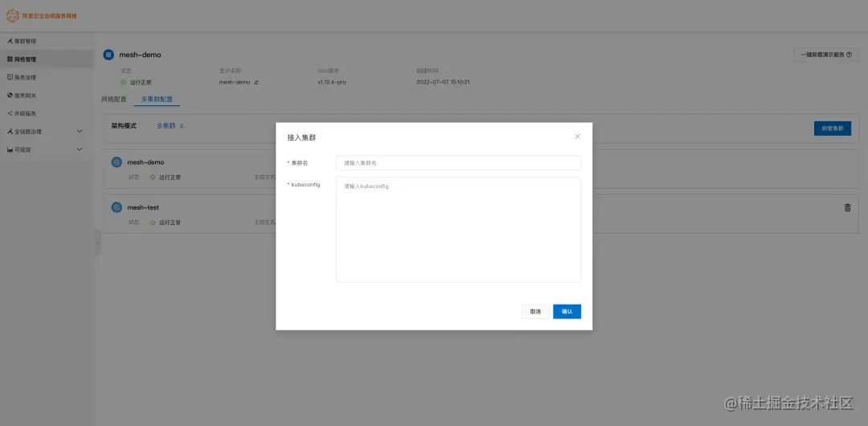Click the 一键卸载演示服务 button
This screenshot has width=868, height=426.
826,55
